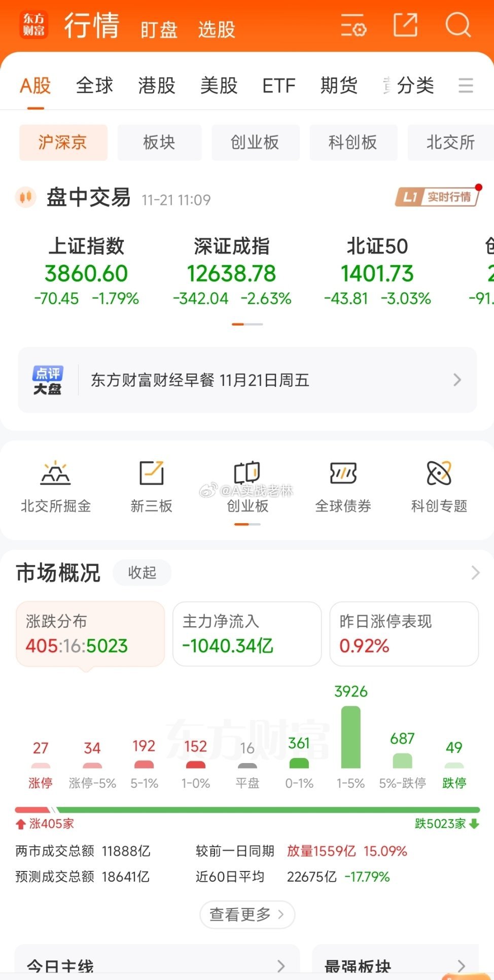Select the 主力净流入 card
Screen dimensions: 494x980
(247, 634)
